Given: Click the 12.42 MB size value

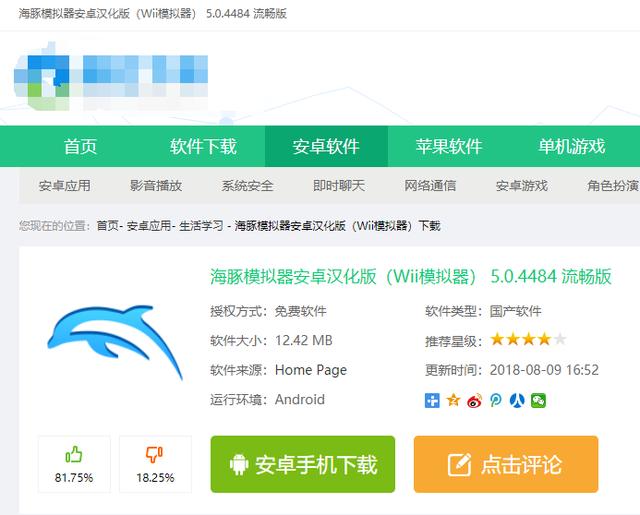Looking at the screenshot, I should 304,340.
